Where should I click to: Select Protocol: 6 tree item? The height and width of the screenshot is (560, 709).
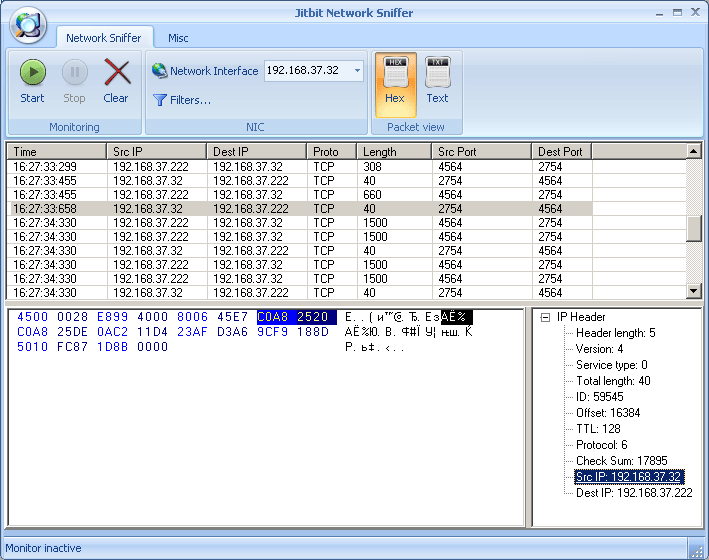coord(602,445)
